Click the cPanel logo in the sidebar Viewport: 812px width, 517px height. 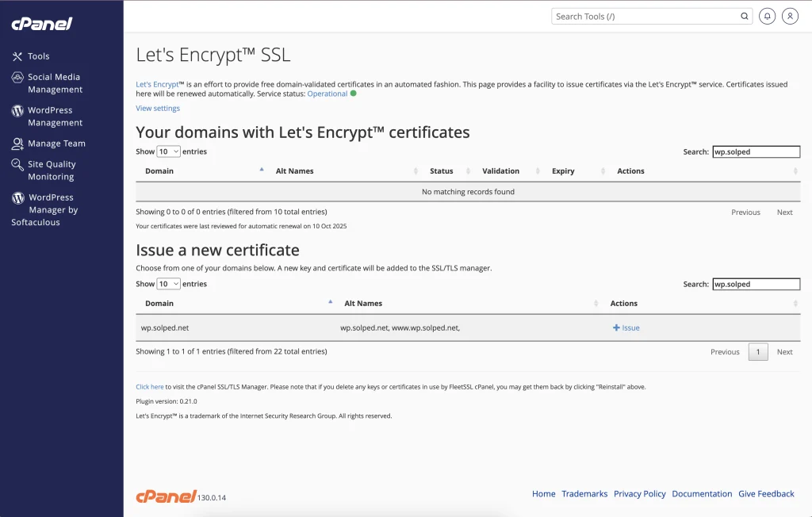pyautogui.click(x=42, y=24)
